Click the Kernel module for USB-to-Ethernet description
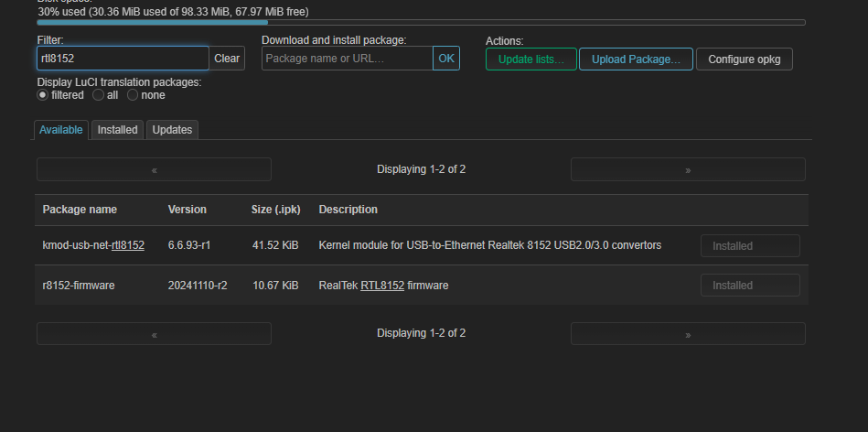The height and width of the screenshot is (432, 868). pyautogui.click(x=490, y=245)
